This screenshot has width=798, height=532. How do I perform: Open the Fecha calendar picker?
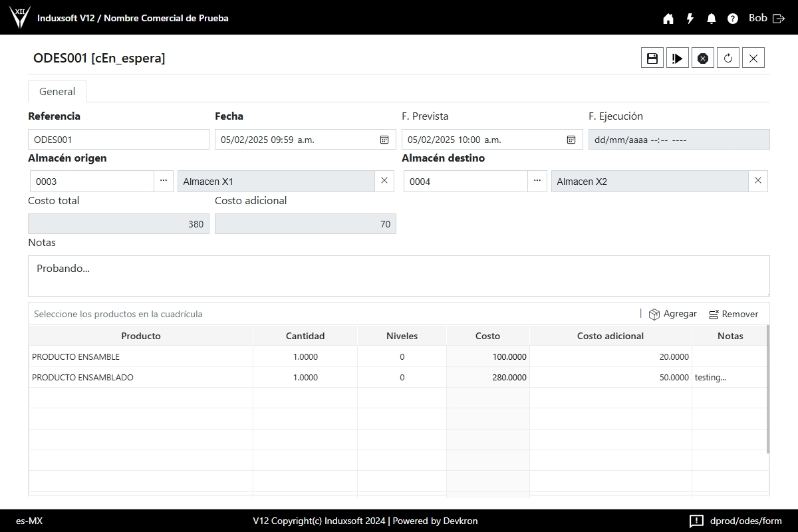click(x=384, y=140)
